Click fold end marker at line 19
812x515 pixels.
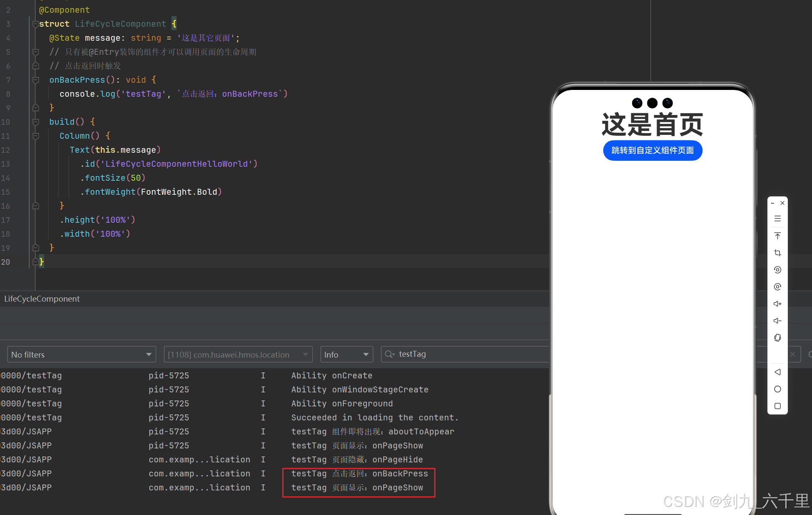click(36, 248)
